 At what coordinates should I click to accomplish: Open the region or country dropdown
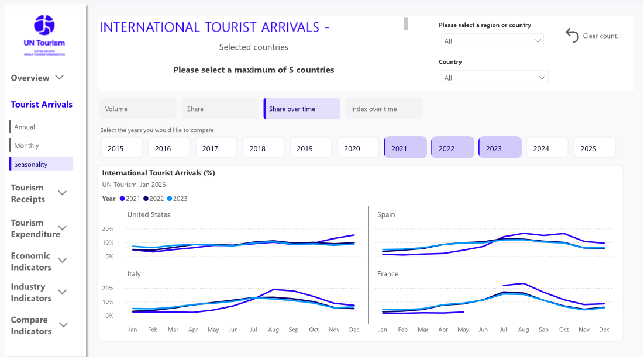(493, 41)
